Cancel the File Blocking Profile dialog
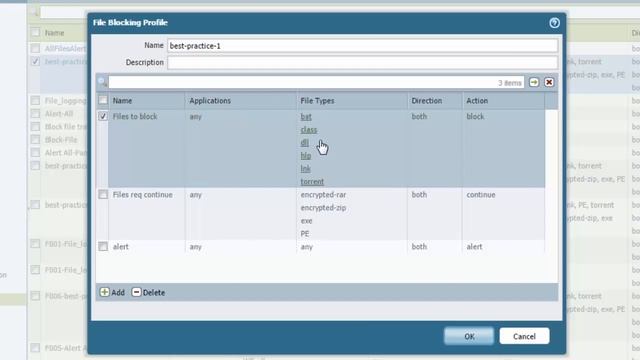Viewport: 640px width, 360px height. click(524, 336)
